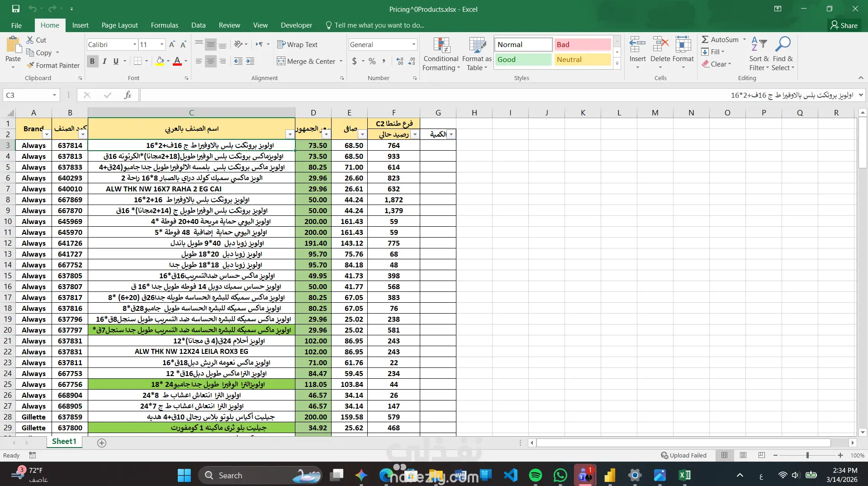The image size is (868, 486).
Task: Switch to Page Layout view in status bar
Action: [743, 455]
